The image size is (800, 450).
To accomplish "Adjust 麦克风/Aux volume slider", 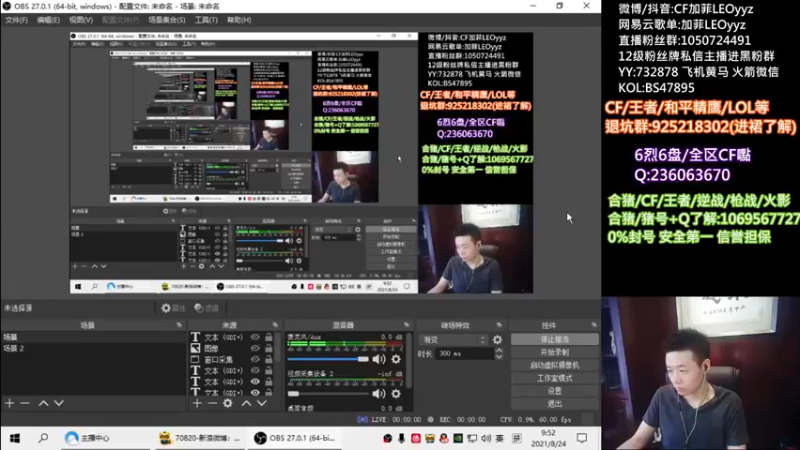I will [x=328, y=359].
